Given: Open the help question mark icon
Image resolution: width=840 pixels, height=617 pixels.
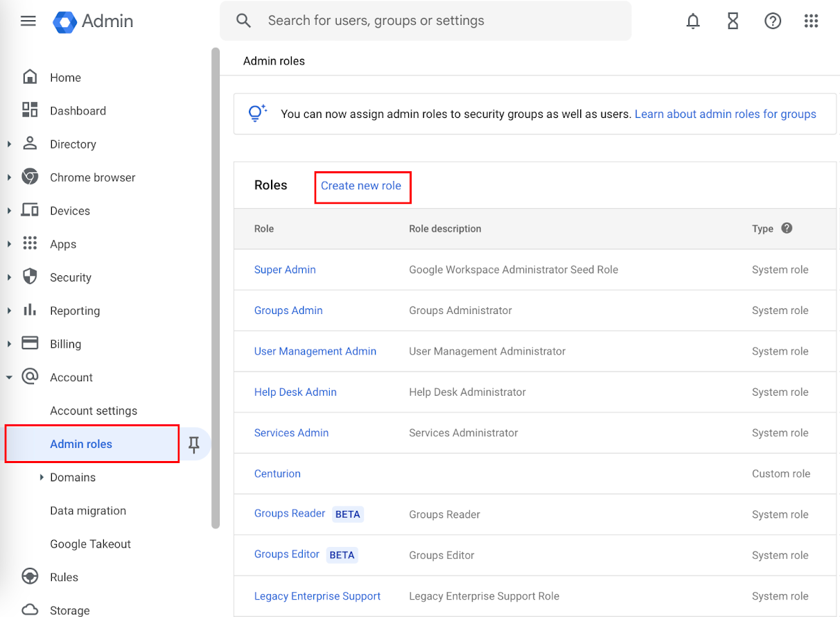Looking at the screenshot, I should (772, 21).
